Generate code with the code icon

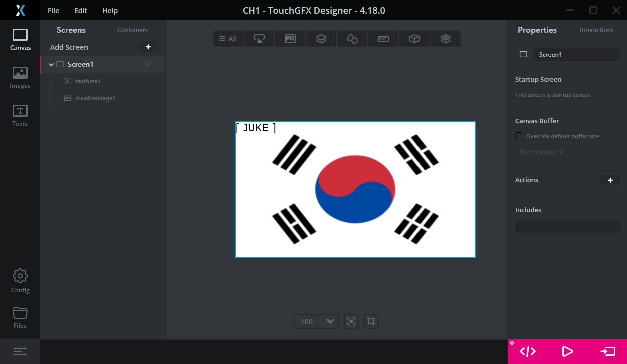click(x=528, y=352)
